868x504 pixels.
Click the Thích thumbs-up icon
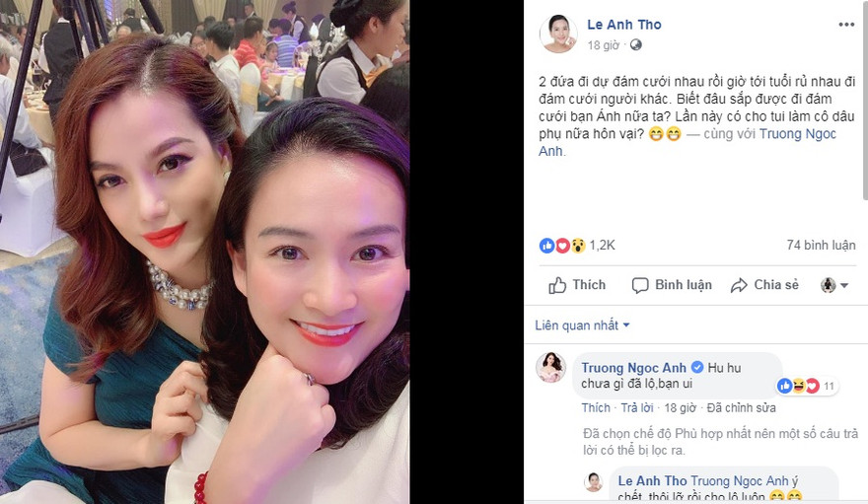[x=557, y=285]
